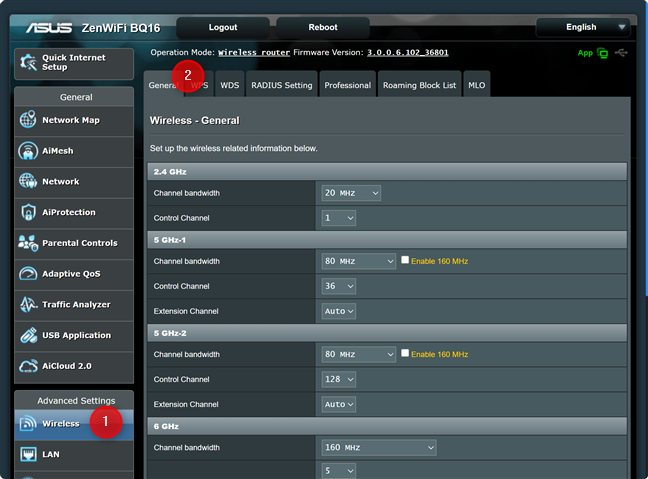648x479 pixels.
Task: Click the Traffic Analyzer waveform icon
Action: coord(28,305)
